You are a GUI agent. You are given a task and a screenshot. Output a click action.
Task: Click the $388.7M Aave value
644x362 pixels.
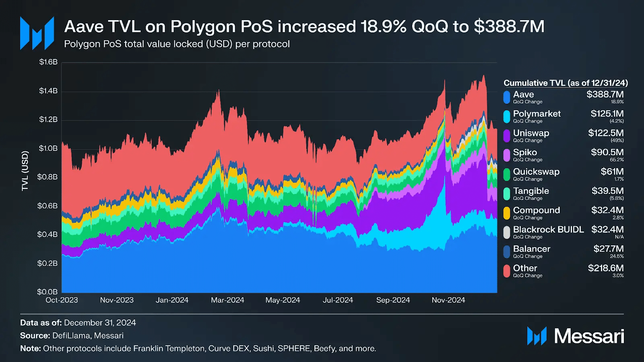605,95
